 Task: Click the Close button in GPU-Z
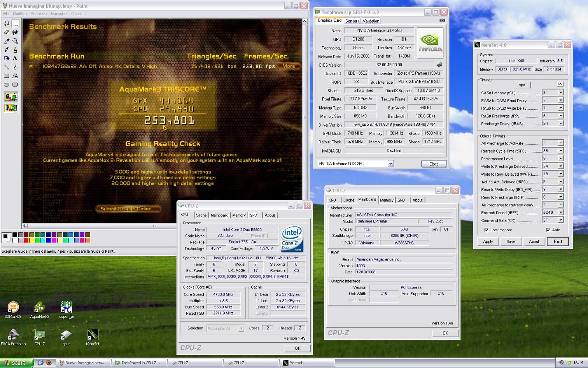pos(434,164)
